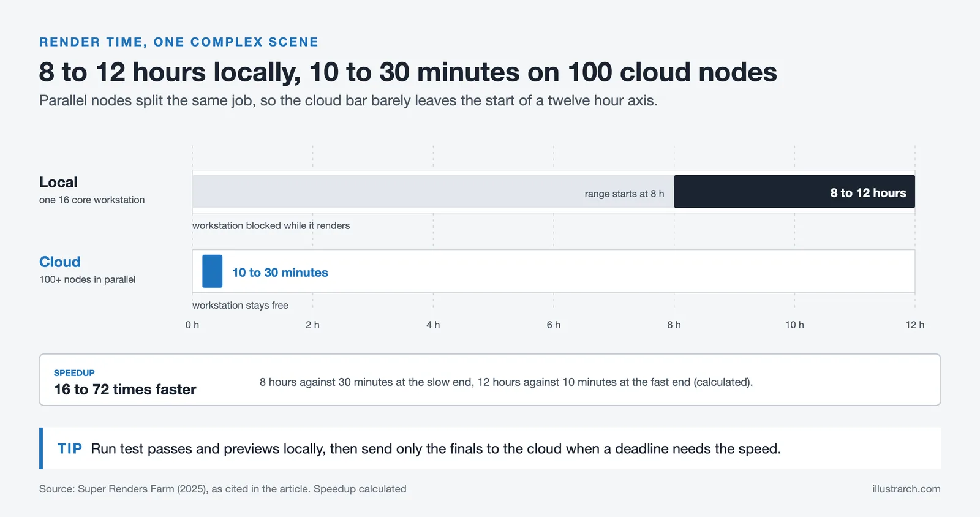The width and height of the screenshot is (980, 517).
Task: Click the '10 h' axis tick label
Action: 794,325
